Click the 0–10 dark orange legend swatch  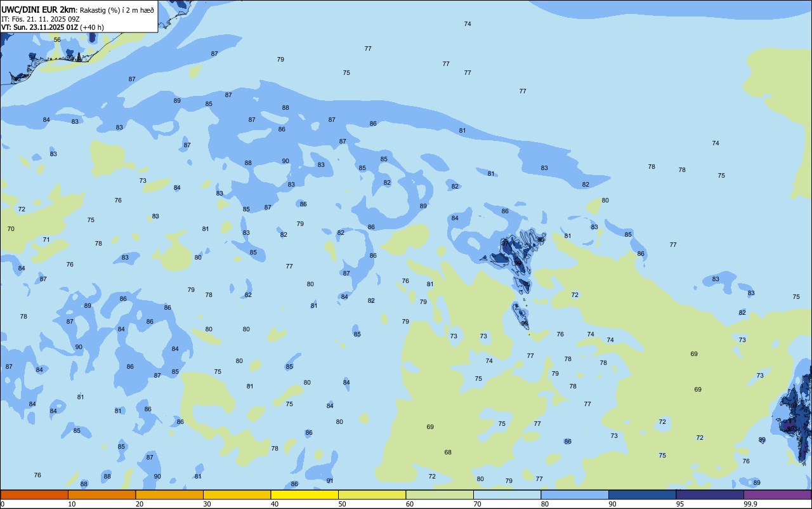pyautogui.click(x=34, y=494)
